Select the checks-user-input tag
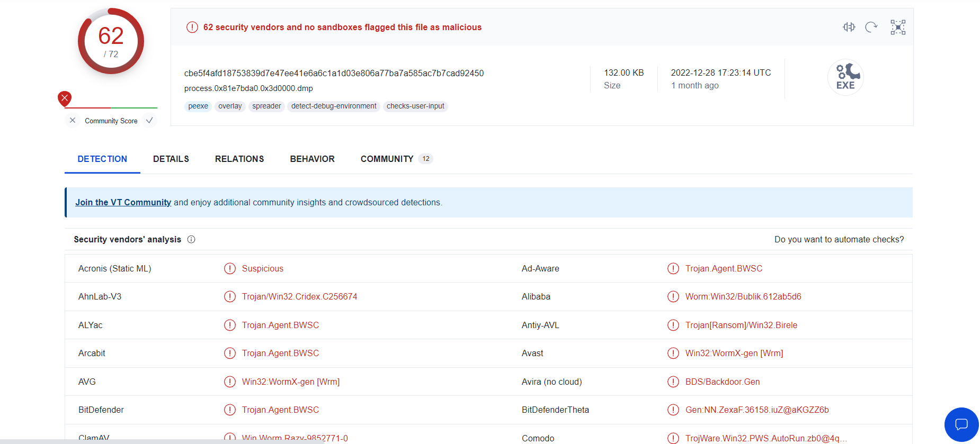 415,106
